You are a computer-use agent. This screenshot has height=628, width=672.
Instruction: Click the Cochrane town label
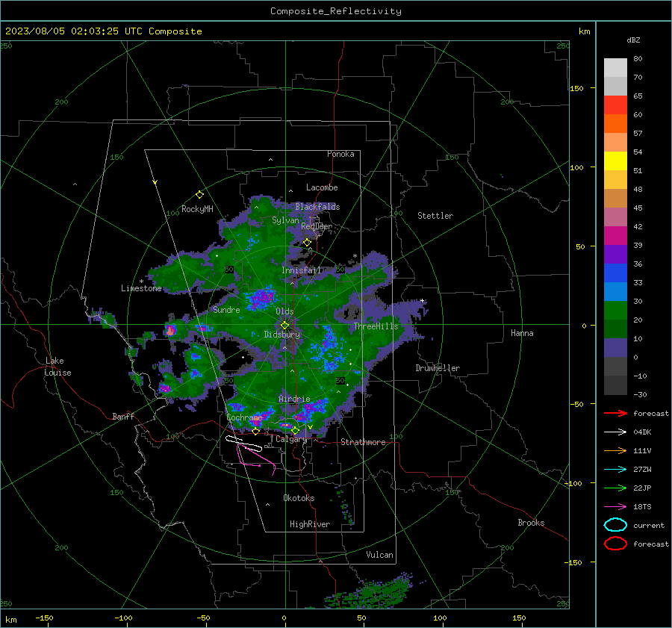tap(244, 417)
